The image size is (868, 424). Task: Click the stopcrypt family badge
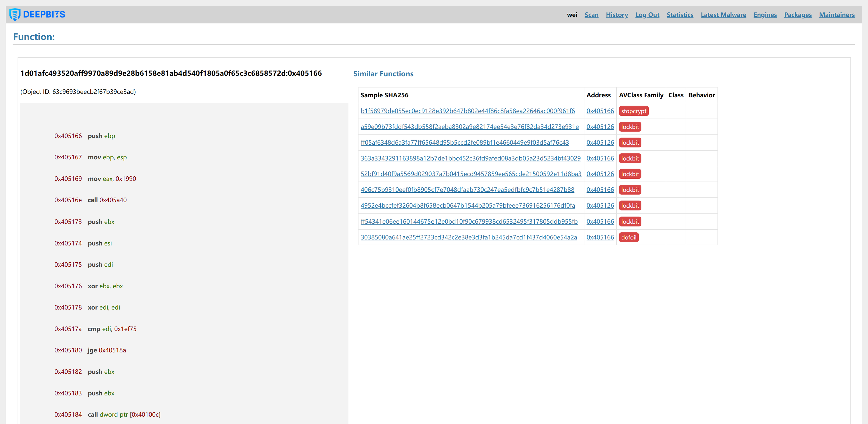click(x=633, y=111)
